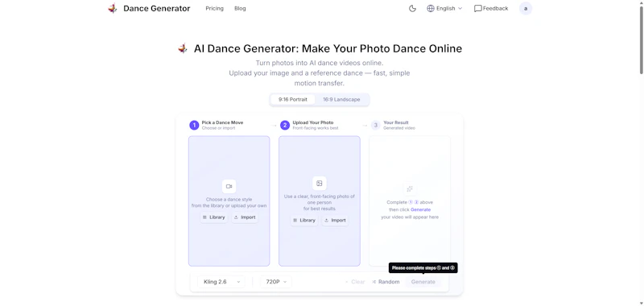Switch to 16:9 Landscape tab
Viewport: 644px width, 306px height.
341,99
